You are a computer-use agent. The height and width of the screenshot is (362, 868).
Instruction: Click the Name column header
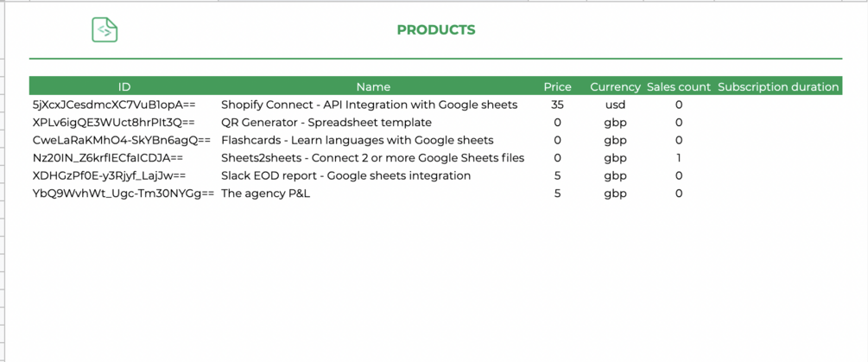click(373, 86)
